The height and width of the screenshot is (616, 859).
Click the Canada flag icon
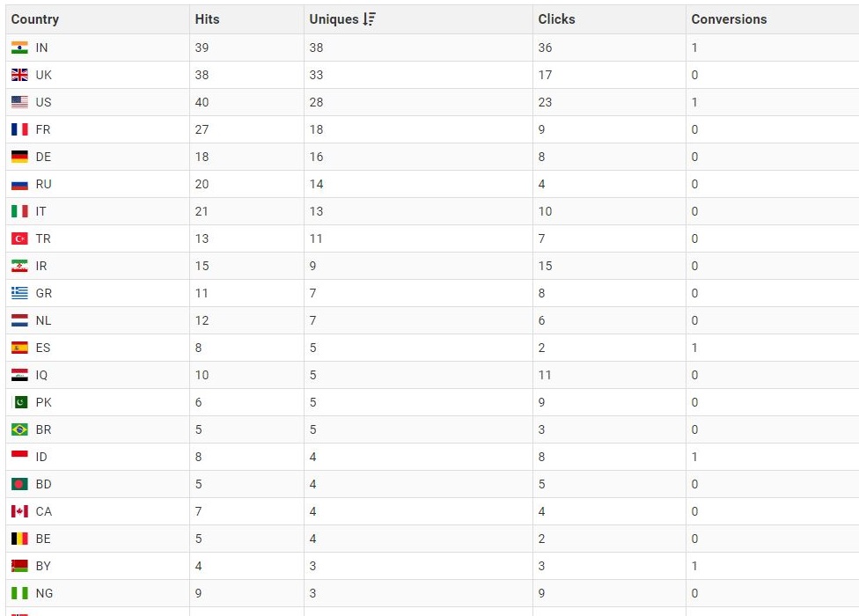click(x=19, y=511)
